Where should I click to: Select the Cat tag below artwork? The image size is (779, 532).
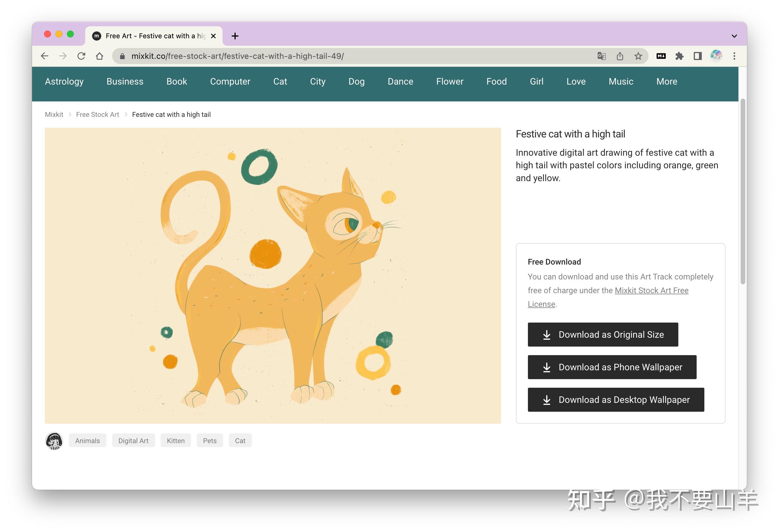click(240, 441)
